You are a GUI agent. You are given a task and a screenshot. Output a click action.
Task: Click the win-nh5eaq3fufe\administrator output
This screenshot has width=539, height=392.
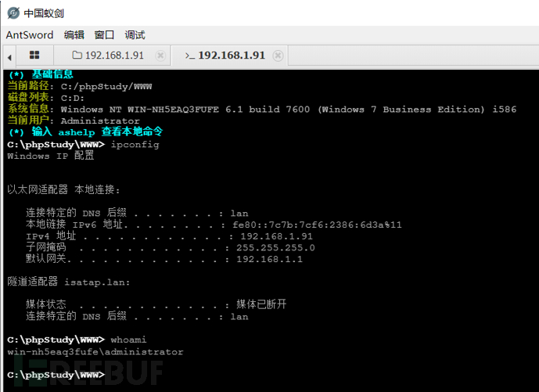(95, 351)
